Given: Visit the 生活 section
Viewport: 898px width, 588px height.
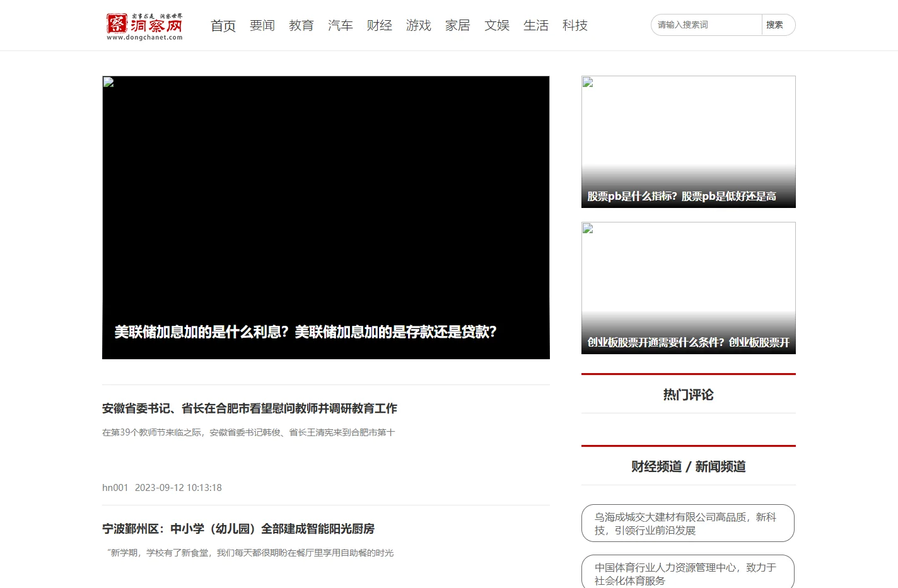Looking at the screenshot, I should tap(536, 26).
